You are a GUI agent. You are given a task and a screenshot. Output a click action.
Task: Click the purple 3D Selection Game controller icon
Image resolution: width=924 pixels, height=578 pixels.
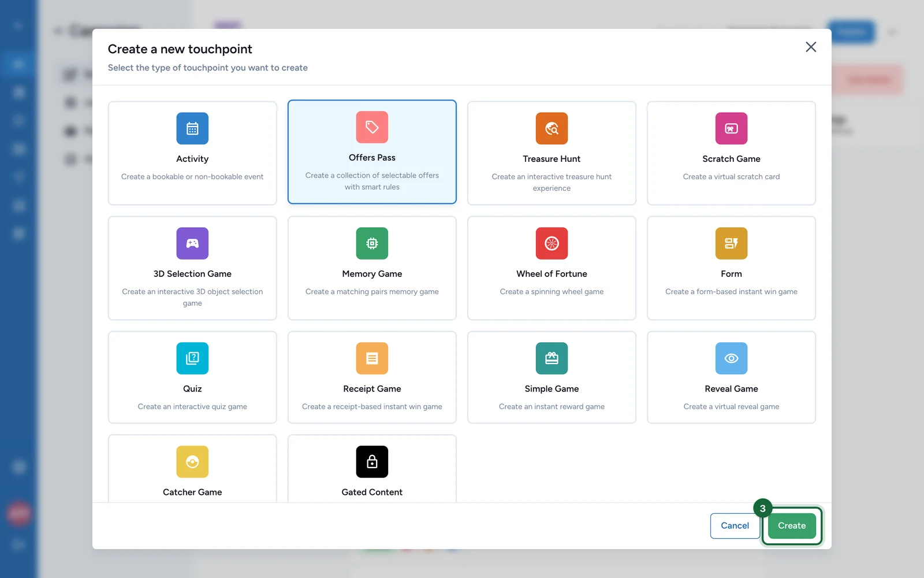click(192, 243)
